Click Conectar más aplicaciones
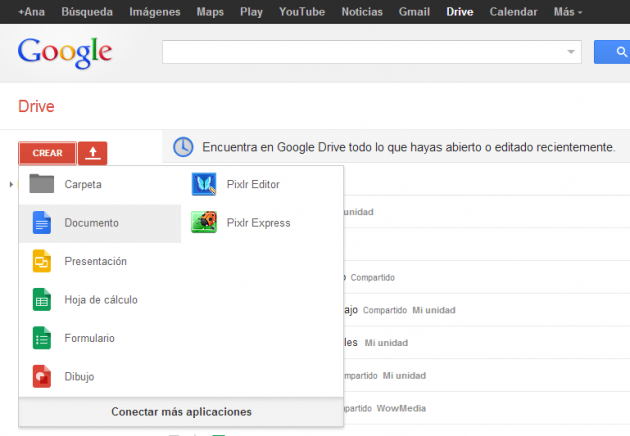The image size is (630, 436). [x=181, y=412]
